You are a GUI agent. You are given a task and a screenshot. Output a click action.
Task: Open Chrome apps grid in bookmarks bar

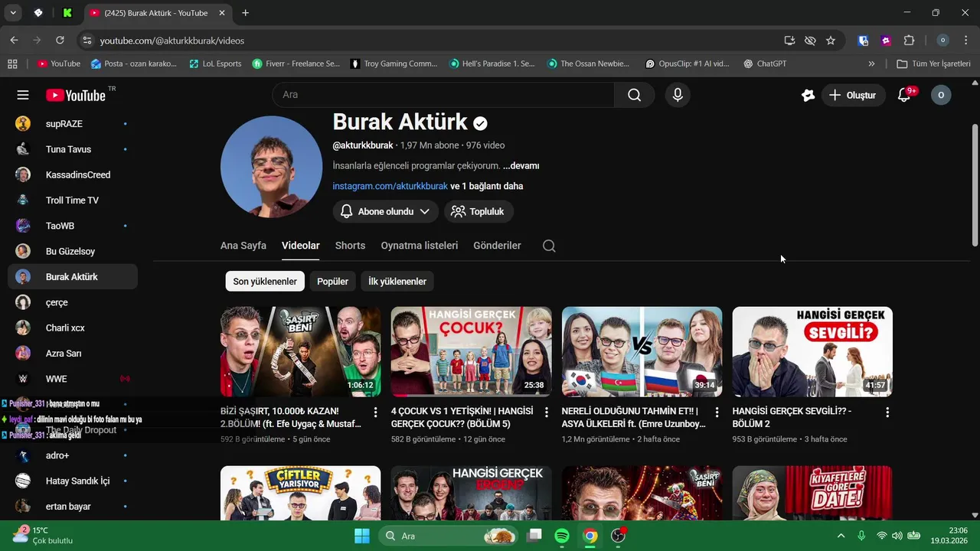tap(12, 64)
